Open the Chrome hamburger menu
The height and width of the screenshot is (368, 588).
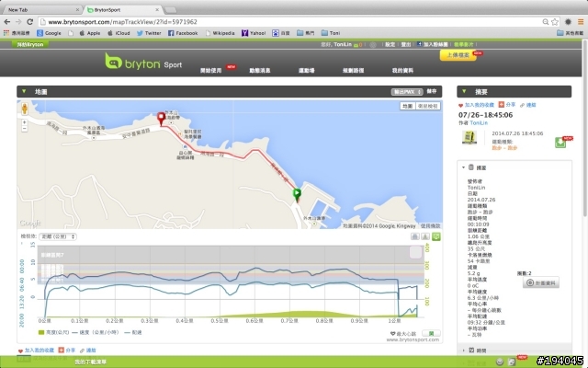[x=581, y=22]
